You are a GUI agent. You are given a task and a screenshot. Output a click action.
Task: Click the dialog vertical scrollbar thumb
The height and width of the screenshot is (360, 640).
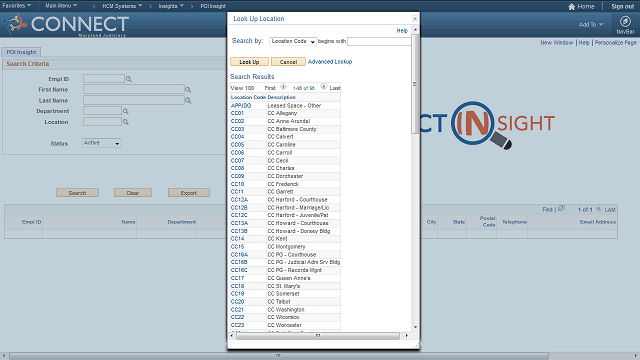click(x=415, y=84)
